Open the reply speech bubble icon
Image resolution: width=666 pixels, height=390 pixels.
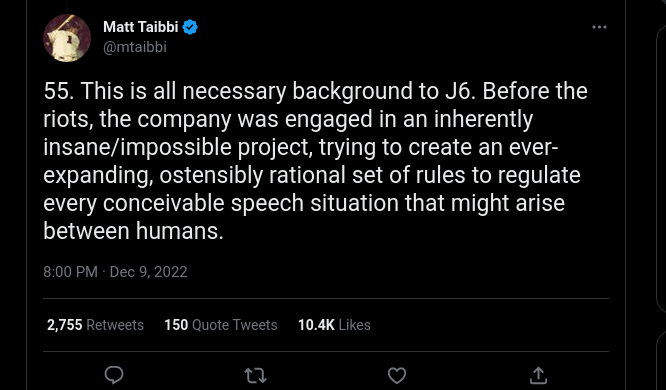[114, 375]
